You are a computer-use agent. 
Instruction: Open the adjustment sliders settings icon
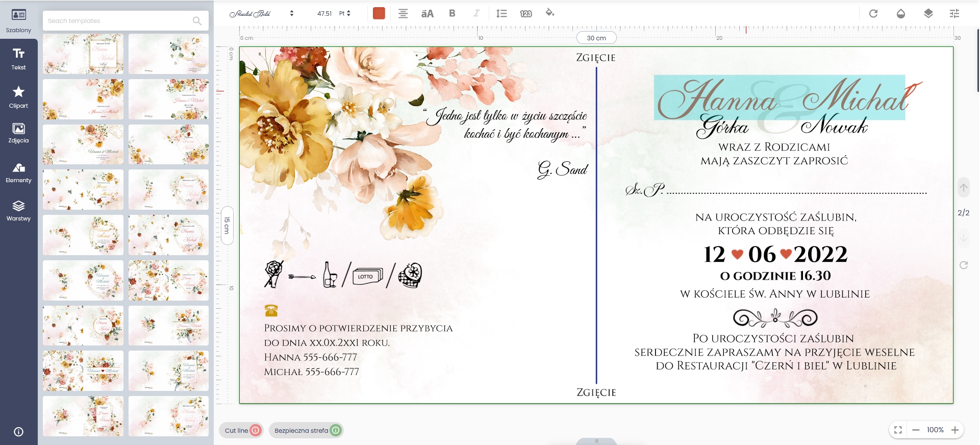coord(954,13)
